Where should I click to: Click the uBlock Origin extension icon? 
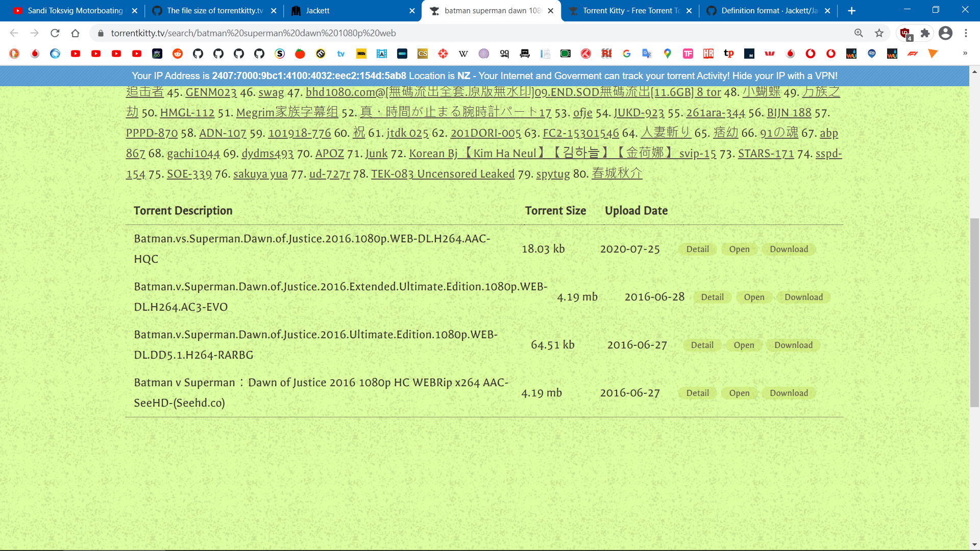point(904,33)
